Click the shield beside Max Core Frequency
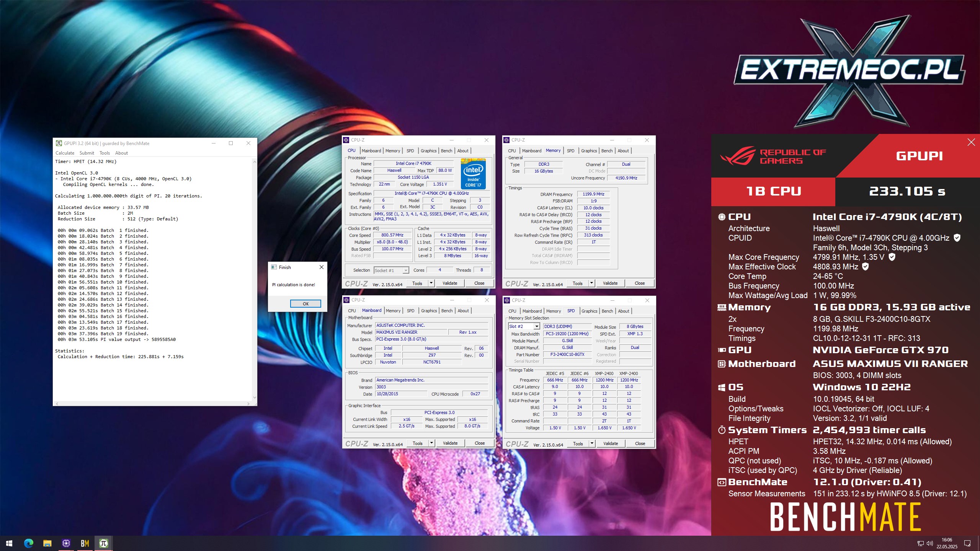Screen dimensions: 980x551 coord(892,257)
